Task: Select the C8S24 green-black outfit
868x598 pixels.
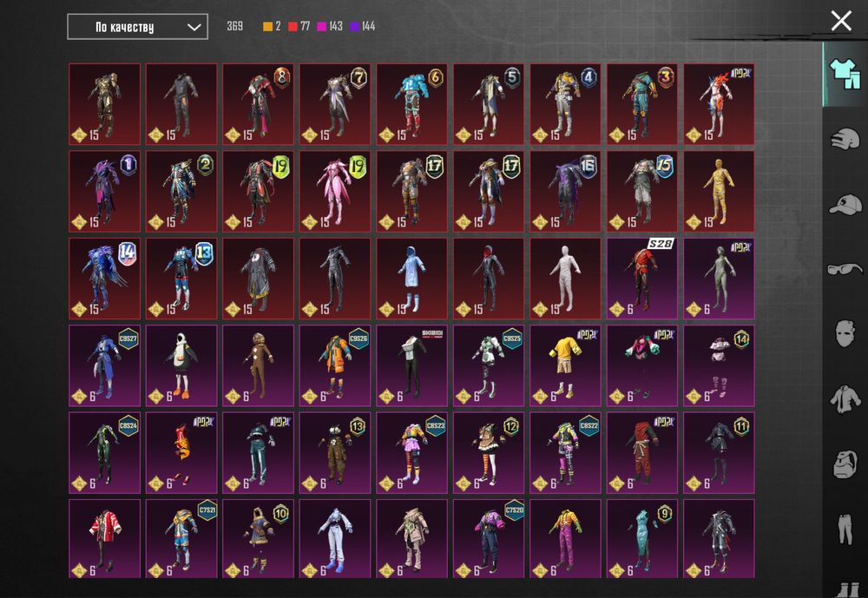Action: pos(105,453)
